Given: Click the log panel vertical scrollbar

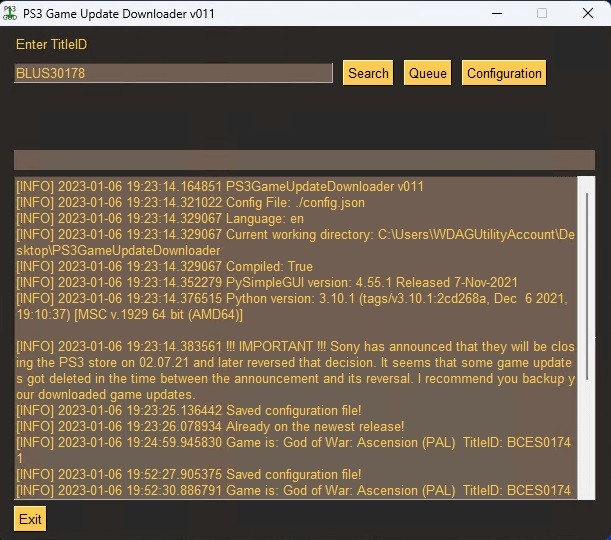Looking at the screenshot, I should (x=586, y=337).
